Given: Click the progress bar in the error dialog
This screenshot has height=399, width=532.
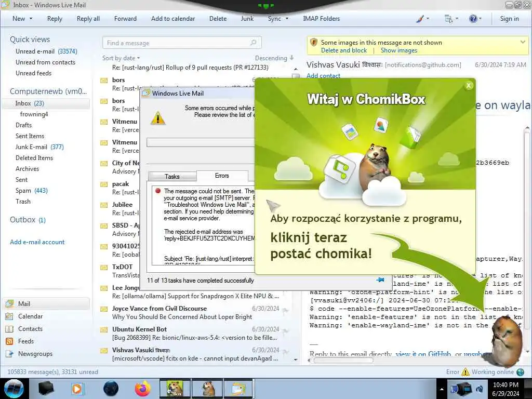Looking at the screenshot, I should click(x=201, y=142).
